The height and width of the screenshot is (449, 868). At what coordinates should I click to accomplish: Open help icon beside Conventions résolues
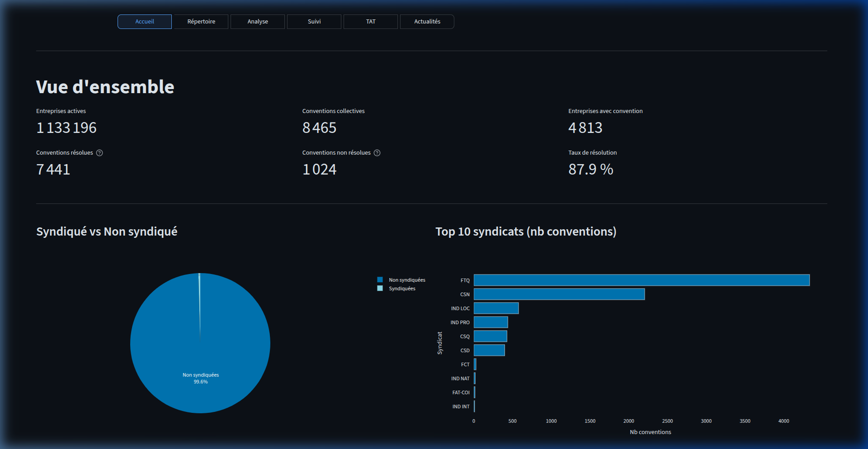[x=99, y=153]
